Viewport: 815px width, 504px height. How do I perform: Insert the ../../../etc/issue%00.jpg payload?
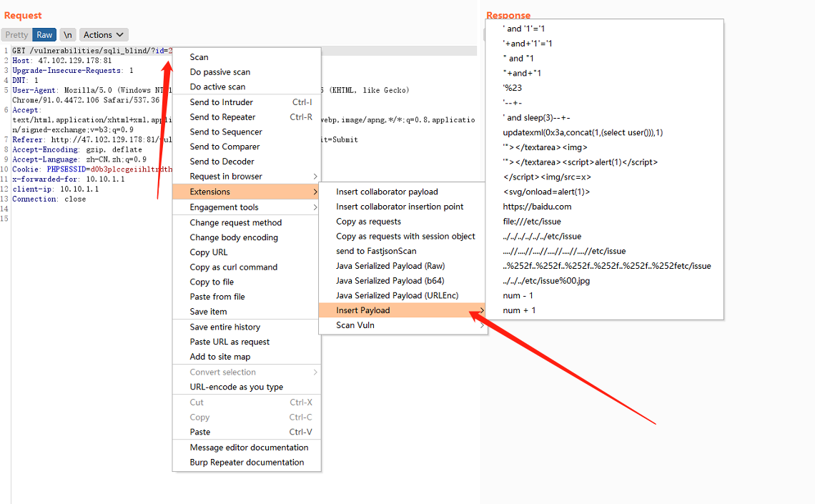pyautogui.click(x=605, y=280)
